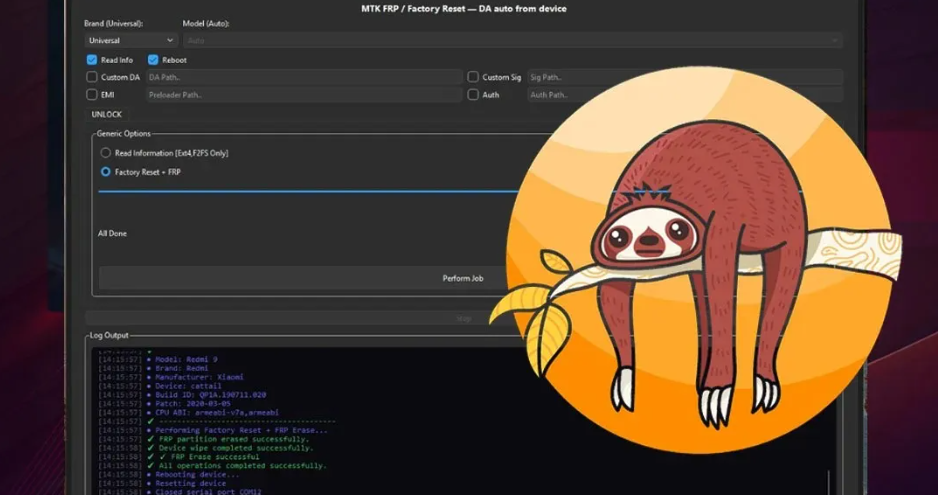
Task: Click the Log Output scrollbar
Action: (x=829, y=482)
